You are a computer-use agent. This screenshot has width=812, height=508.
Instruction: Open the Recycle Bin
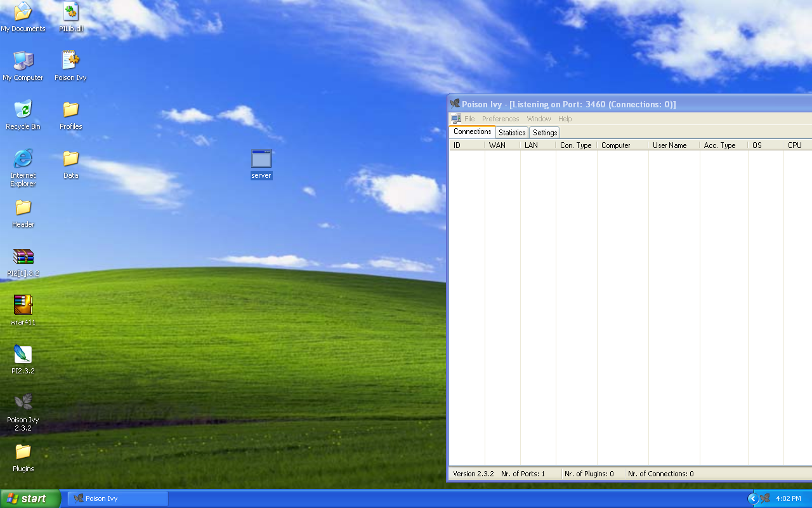click(x=23, y=109)
